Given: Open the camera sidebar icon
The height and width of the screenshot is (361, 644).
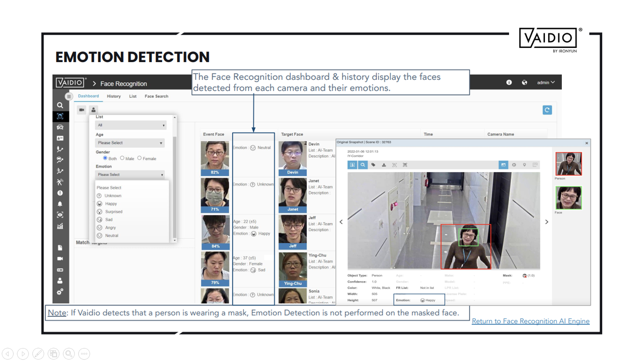Looking at the screenshot, I should pyautogui.click(x=60, y=259).
